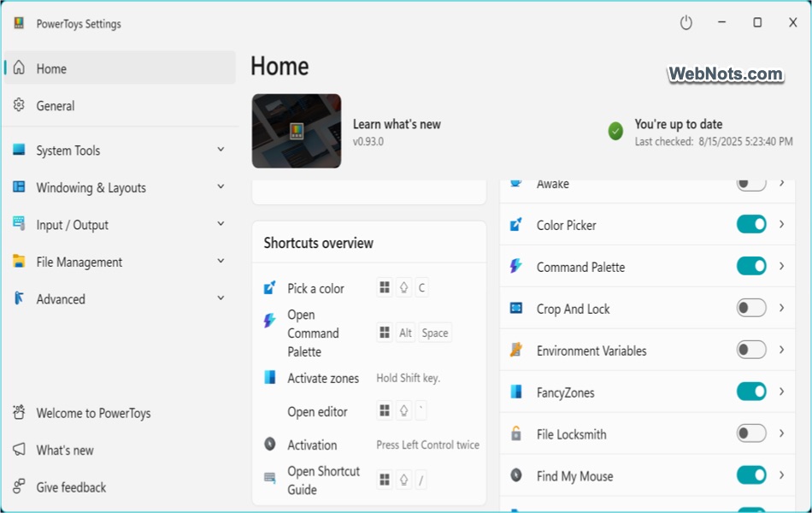The height and width of the screenshot is (513, 812).
Task: Expand the Advanced chevron
Action: coord(221,298)
